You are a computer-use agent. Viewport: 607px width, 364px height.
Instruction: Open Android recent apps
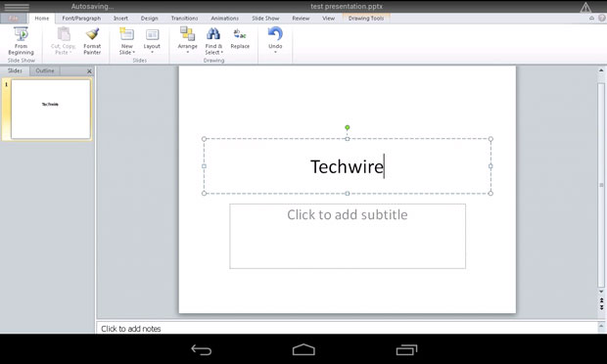click(x=406, y=349)
